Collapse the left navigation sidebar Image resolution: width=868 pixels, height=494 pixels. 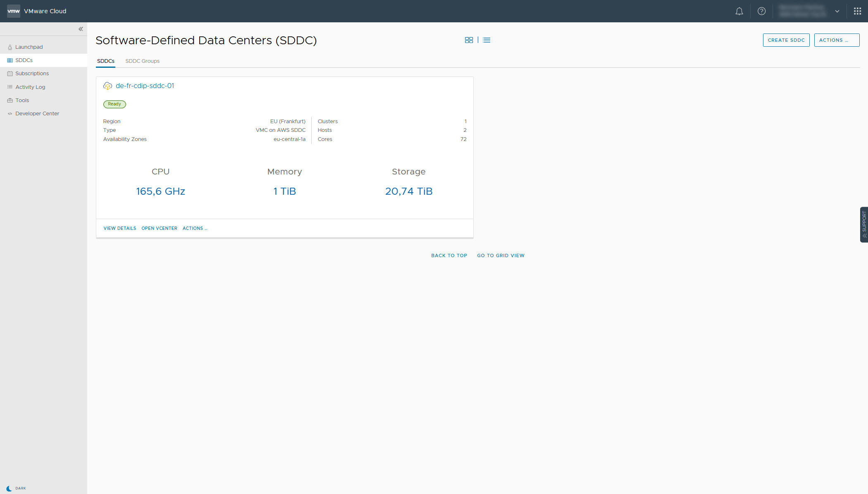(81, 29)
